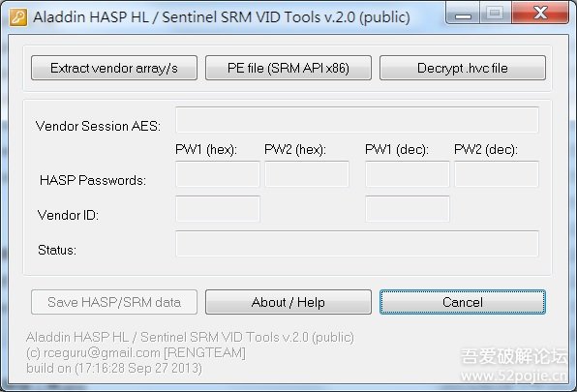Click the Status text field

click(x=357, y=244)
